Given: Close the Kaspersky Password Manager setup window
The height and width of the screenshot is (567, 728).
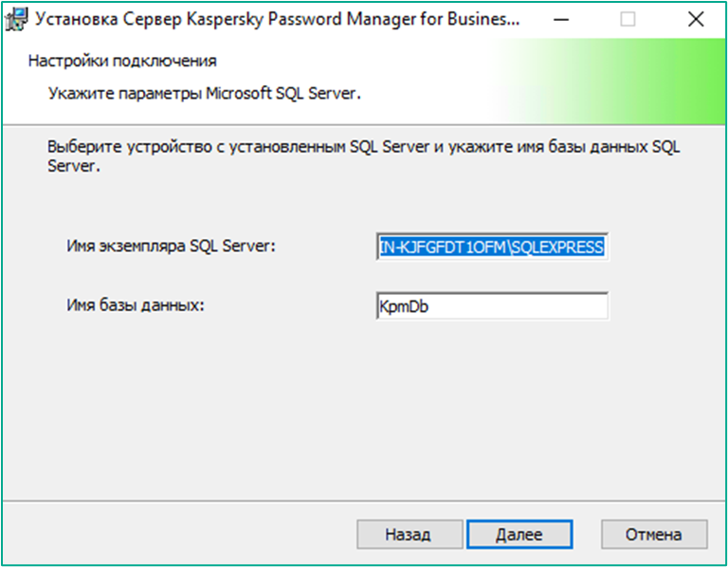Looking at the screenshot, I should point(696,20).
